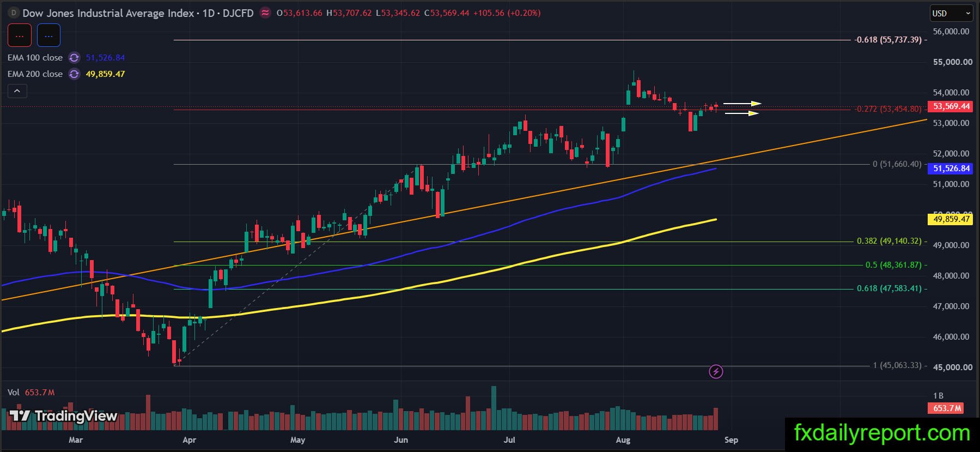Click the refresh icon beside EMA 100 close
The image size is (980, 452).
(74, 58)
